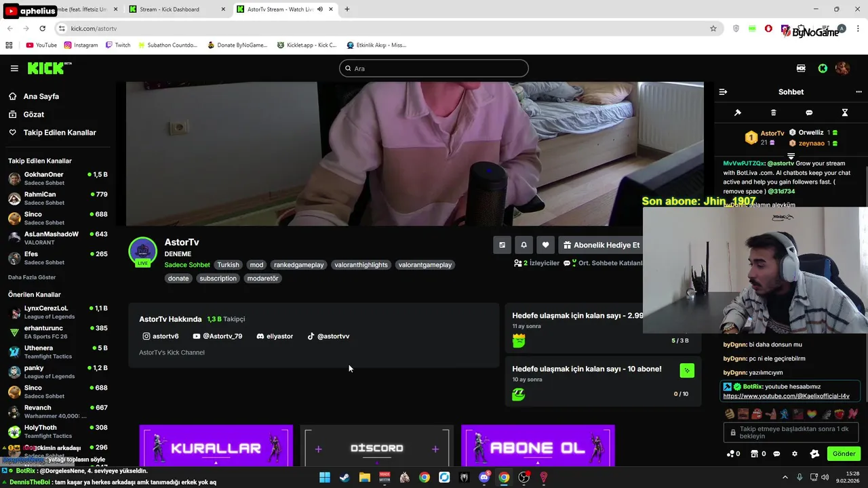Expand the leaderboard chevron under top gifters
Image resolution: width=868 pixels, height=488 pixels.
(x=791, y=157)
